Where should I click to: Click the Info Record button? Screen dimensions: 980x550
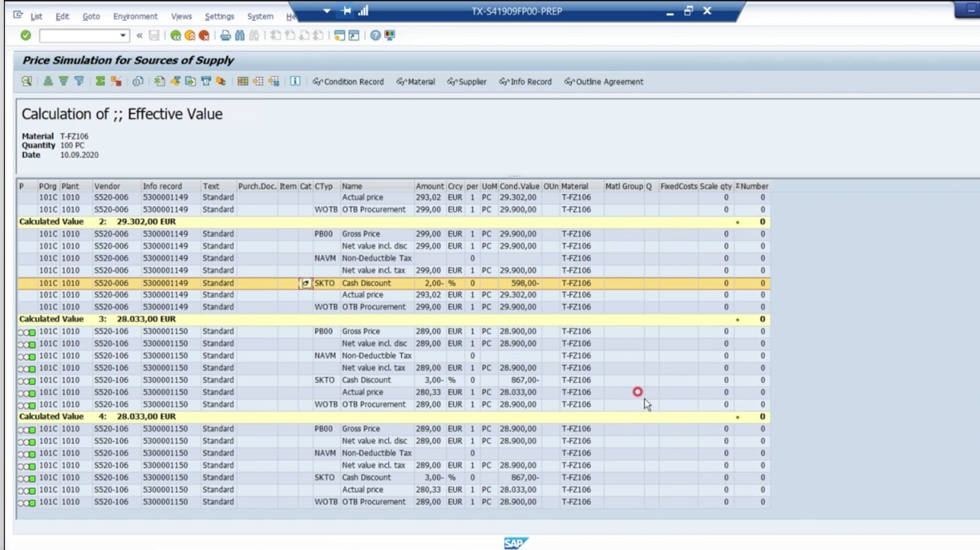pyautogui.click(x=525, y=82)
